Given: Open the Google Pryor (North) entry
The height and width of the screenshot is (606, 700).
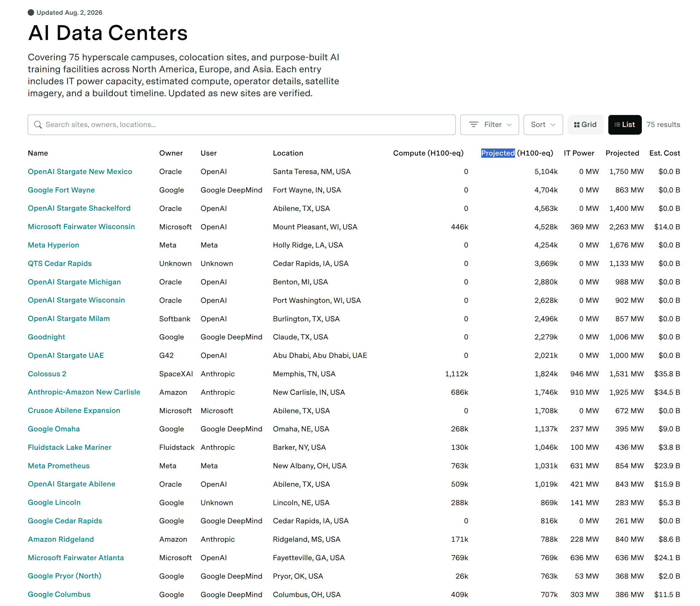Looking at the screenshot, I should pos(65,576).
